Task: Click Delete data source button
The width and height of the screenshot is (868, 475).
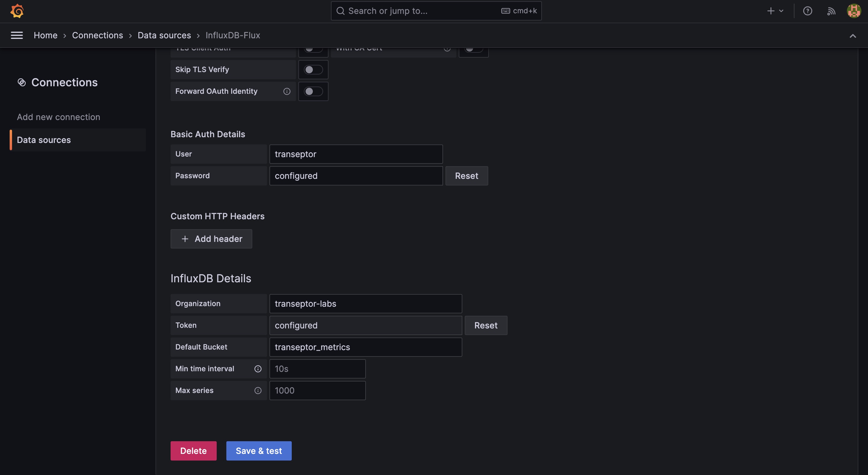Action: pyautogui.click(x=193, y=451)
